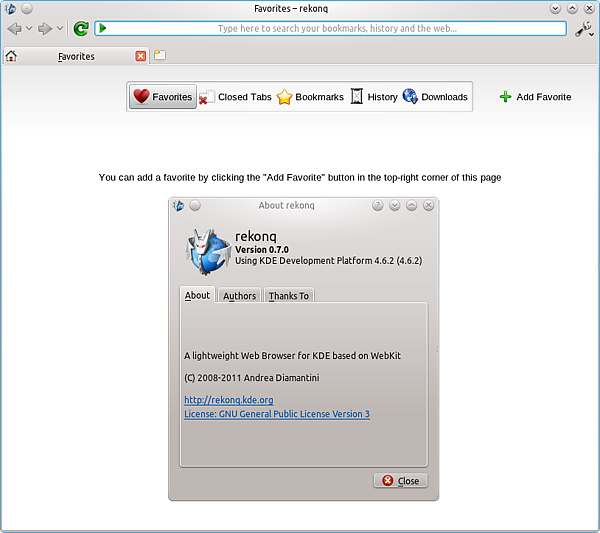Show the Downloads globe page
This screenshot has width=600, height=533.
(435, 97)
